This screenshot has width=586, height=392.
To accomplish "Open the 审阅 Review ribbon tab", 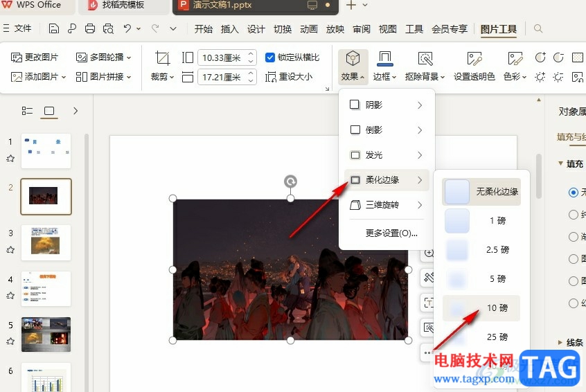I will [362, 29].
